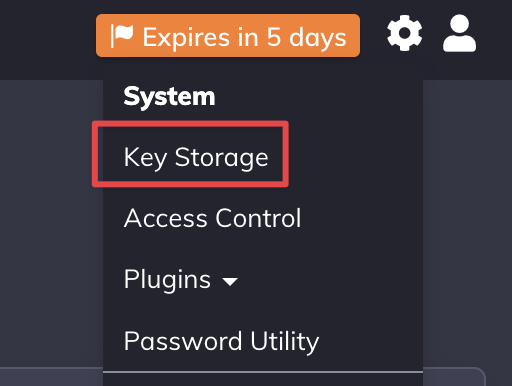Click the word 'Password' in the menu

pyautogui.click(x=183, y=341)
